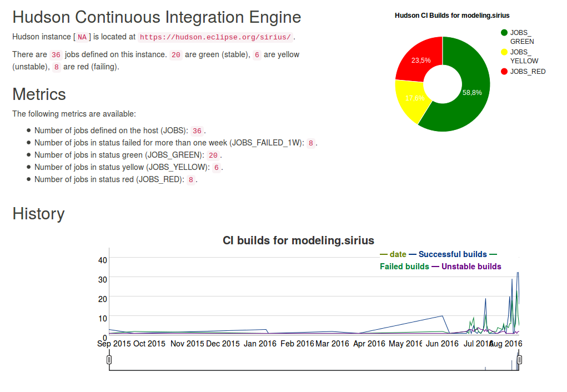This screenshot has width=567, height=392.
Task: Click the Hudson Continuous Integration Engine heading
Action: tap(157, 17)
